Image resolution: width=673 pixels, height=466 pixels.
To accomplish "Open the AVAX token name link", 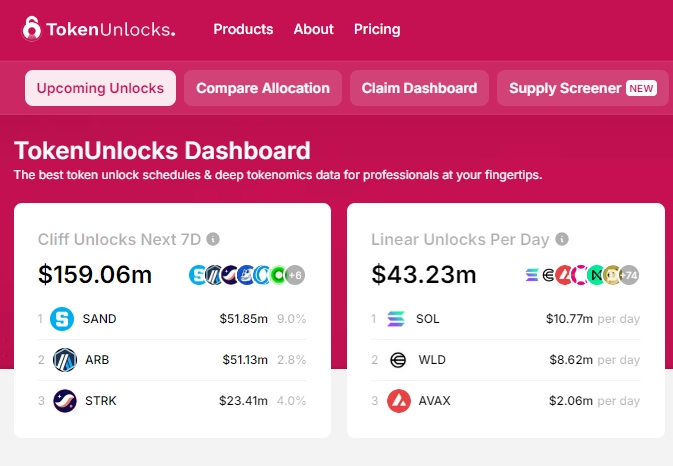I will coord(434,401).
